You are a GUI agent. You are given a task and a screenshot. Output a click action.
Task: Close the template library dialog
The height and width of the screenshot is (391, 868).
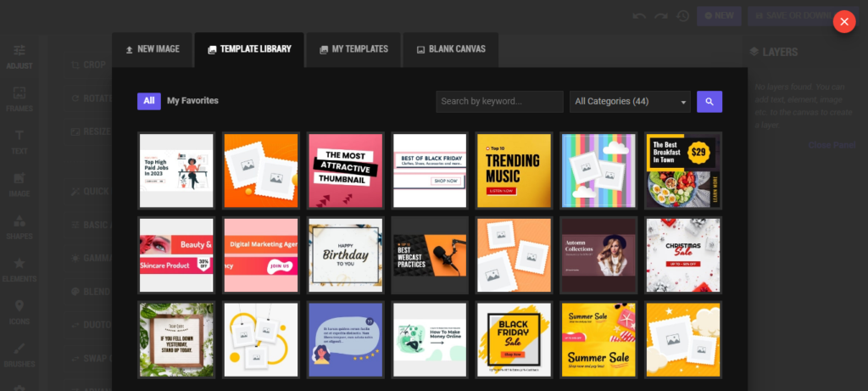(x=843, y=22)
